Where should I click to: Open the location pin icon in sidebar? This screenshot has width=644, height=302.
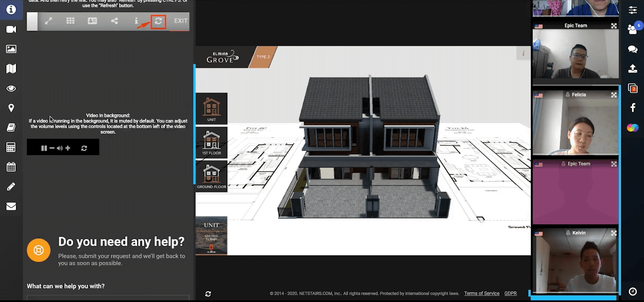click(11, 108)
